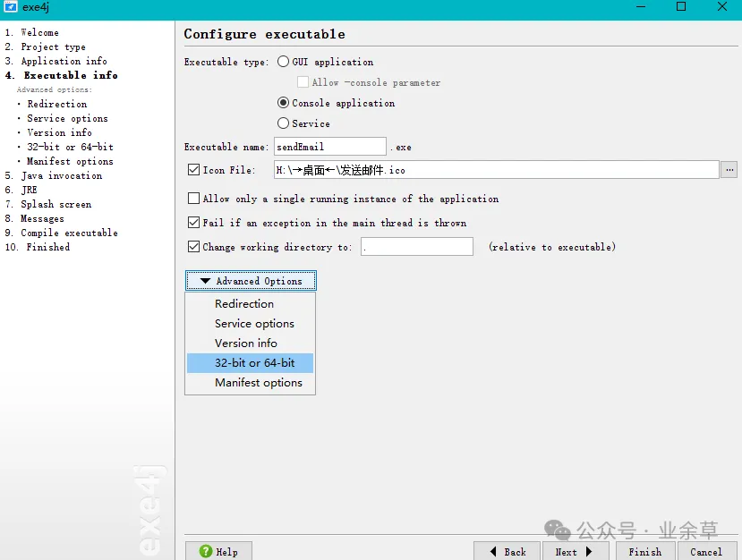Click the Back button left arrow icon
Viewport: 742px width, 560px height.
click(x=493, y=551)
